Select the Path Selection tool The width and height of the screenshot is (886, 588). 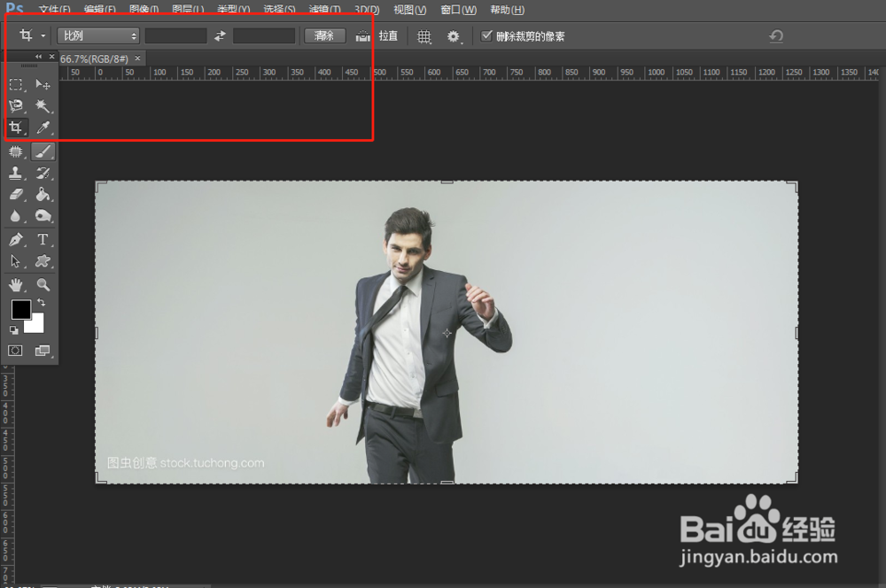pos(16,261)
